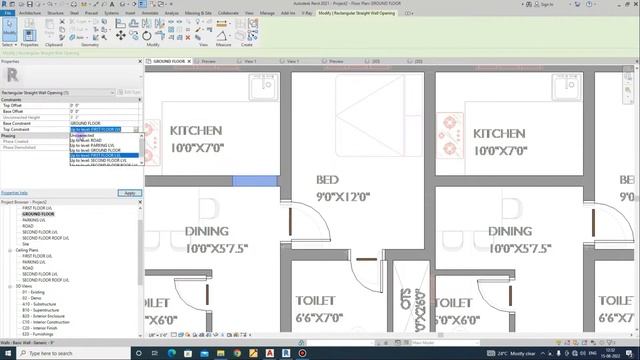Click the Edit Type button

tap(129, 93)
